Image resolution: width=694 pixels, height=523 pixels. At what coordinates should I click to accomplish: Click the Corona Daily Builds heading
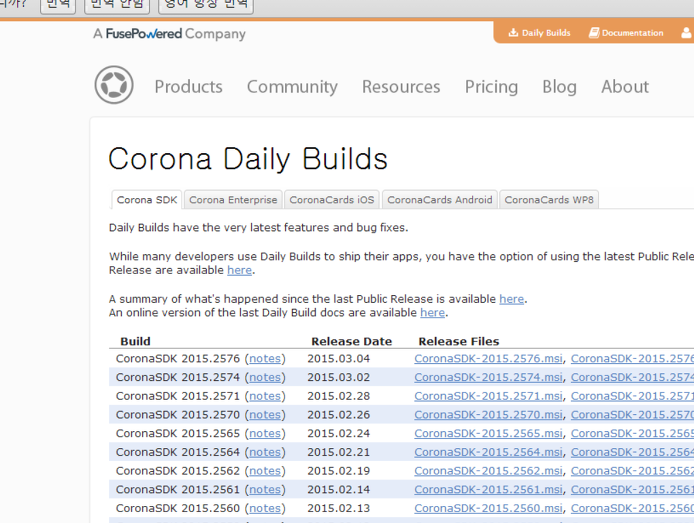pos(248,159)
